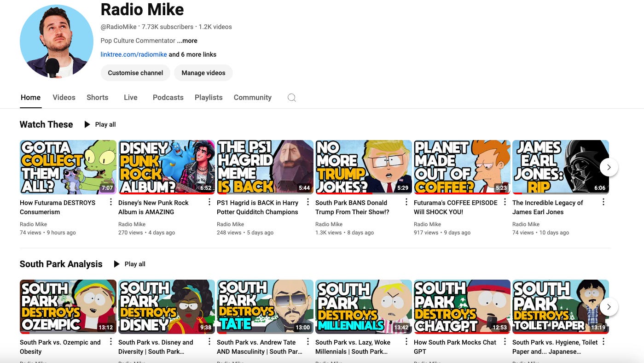Open title 'PS1 Hagrid is BACK in Harry Potter'

[257, 207]
